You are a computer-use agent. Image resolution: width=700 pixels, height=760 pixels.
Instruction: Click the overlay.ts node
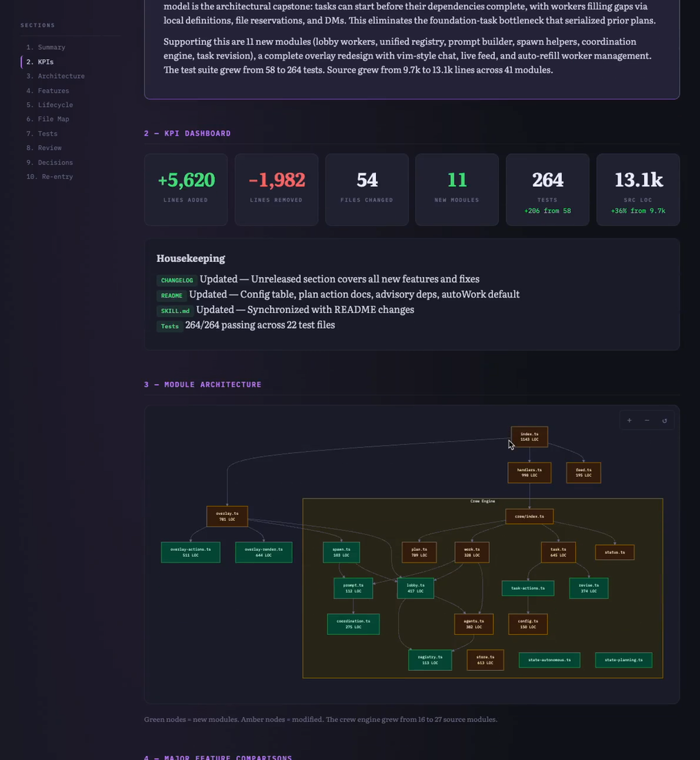(227, 516)
